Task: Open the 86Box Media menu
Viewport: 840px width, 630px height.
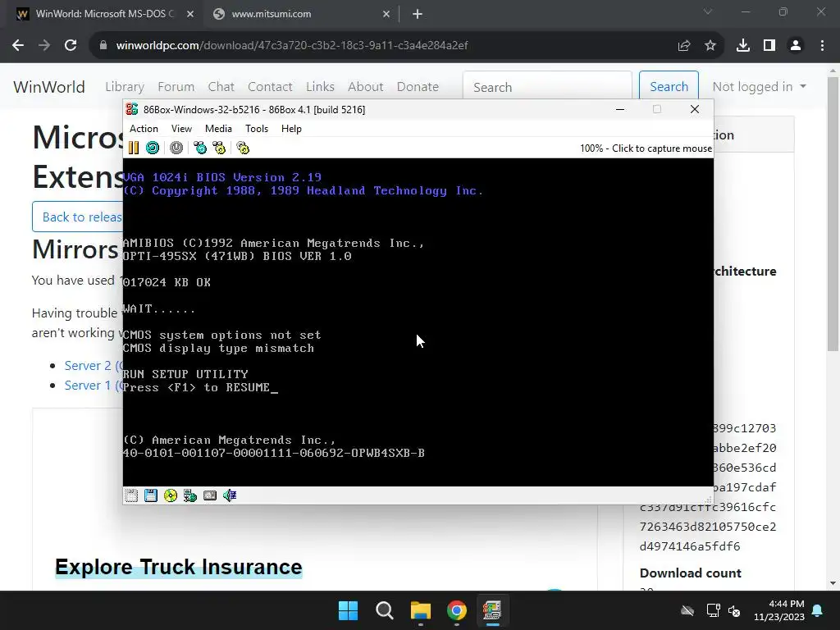Action: [x=218, y=129]
